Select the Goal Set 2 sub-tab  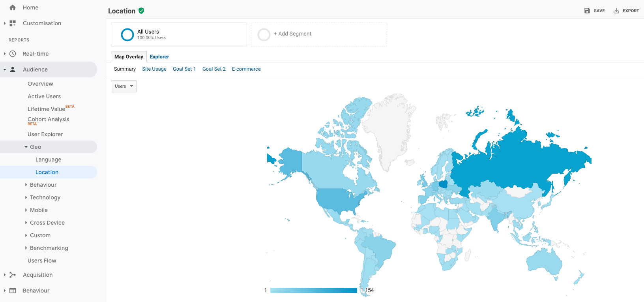click(214, 69)
